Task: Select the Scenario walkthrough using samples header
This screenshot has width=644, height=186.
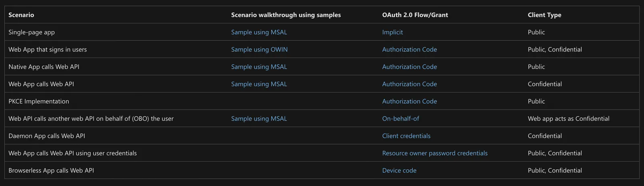Action: pos(286,15)
